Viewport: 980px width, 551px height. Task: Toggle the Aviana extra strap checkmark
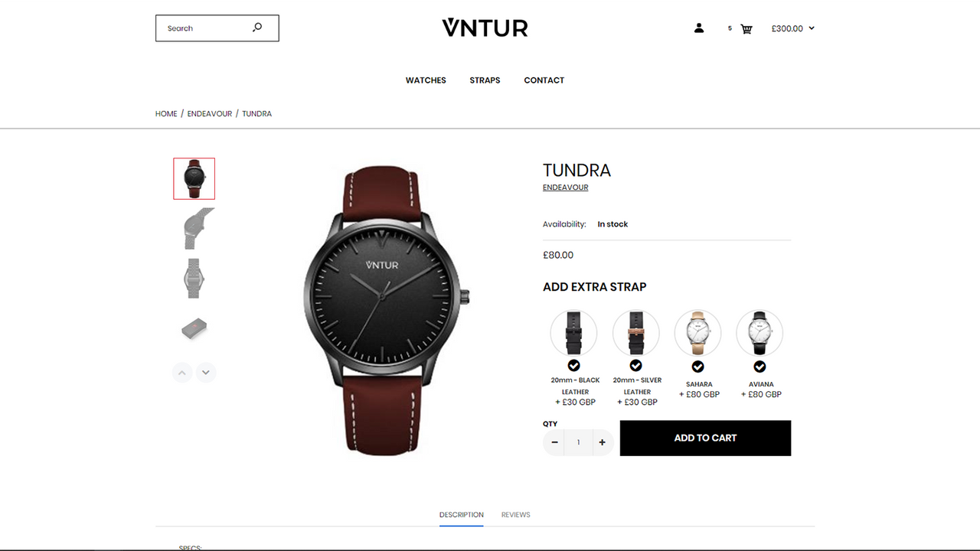[759, 367]
